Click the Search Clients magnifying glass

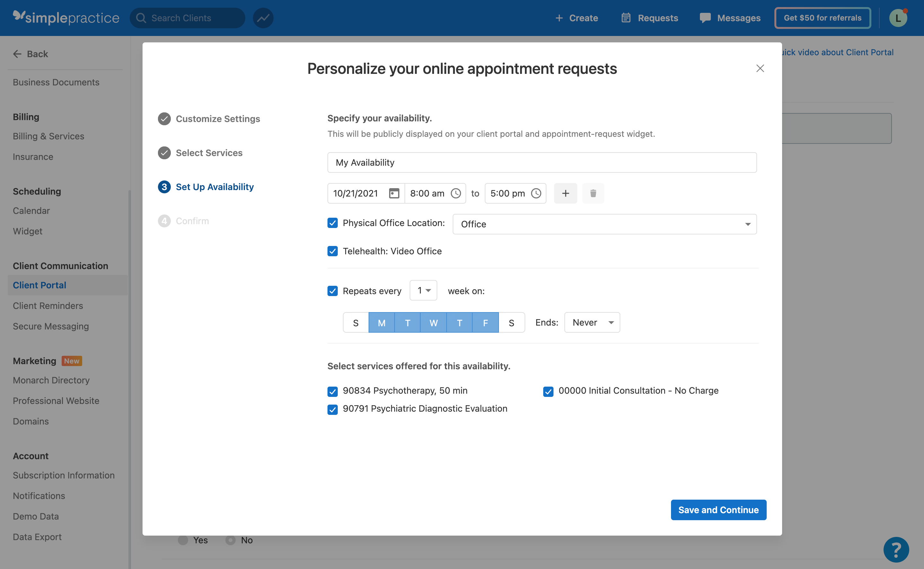(141, 18)
